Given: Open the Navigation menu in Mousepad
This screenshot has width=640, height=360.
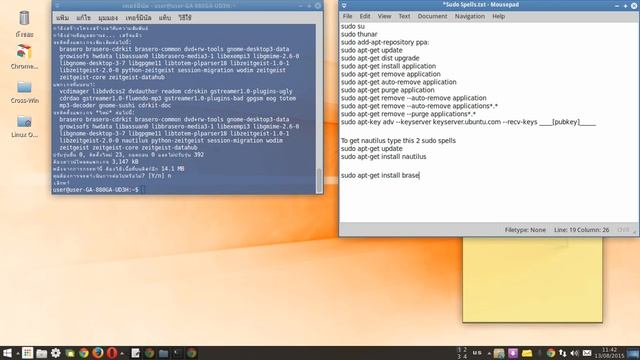Looking at the screenshot, I should pyautogui.click(x=470, y=16).
